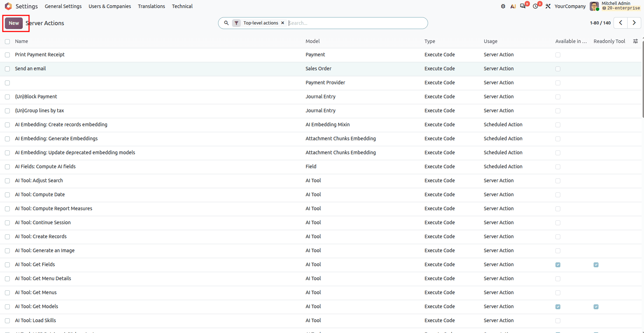Image resolution: width=644 pixels, height=333 pixels.
Task: Tick the (Un)Block Payment row checkbox
Action: (7, 97)
